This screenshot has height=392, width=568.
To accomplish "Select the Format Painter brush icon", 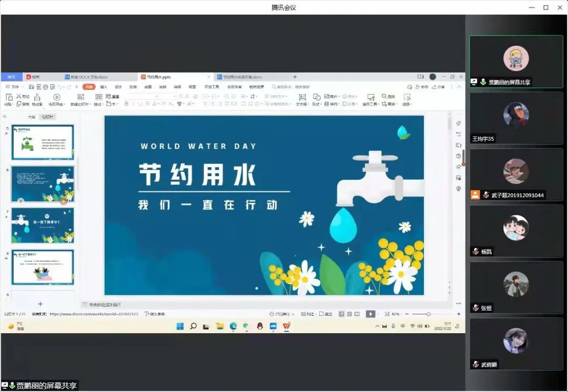I will point(37,97).
